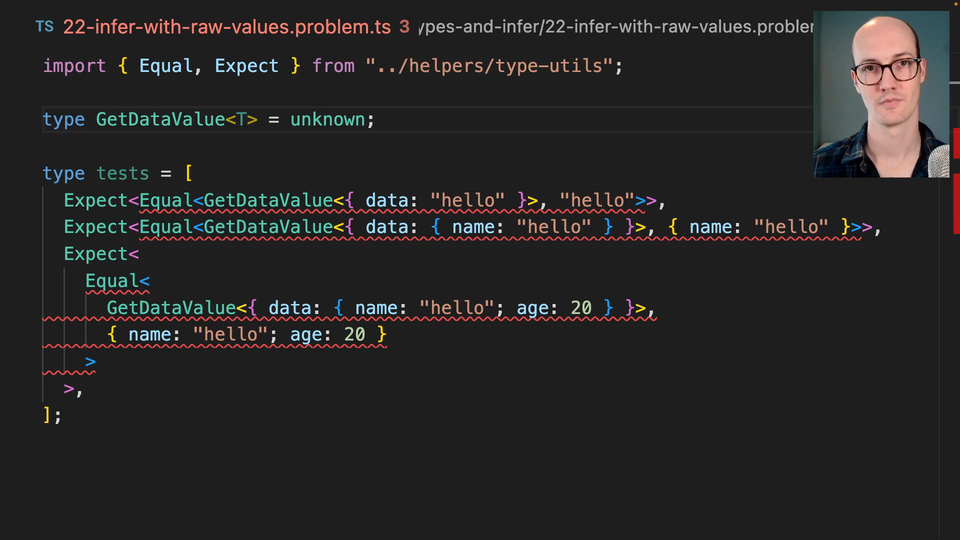The width and height of the screenshot is (960, 540).
Task: Click the tests type alias name
Action: pos(123,174)
